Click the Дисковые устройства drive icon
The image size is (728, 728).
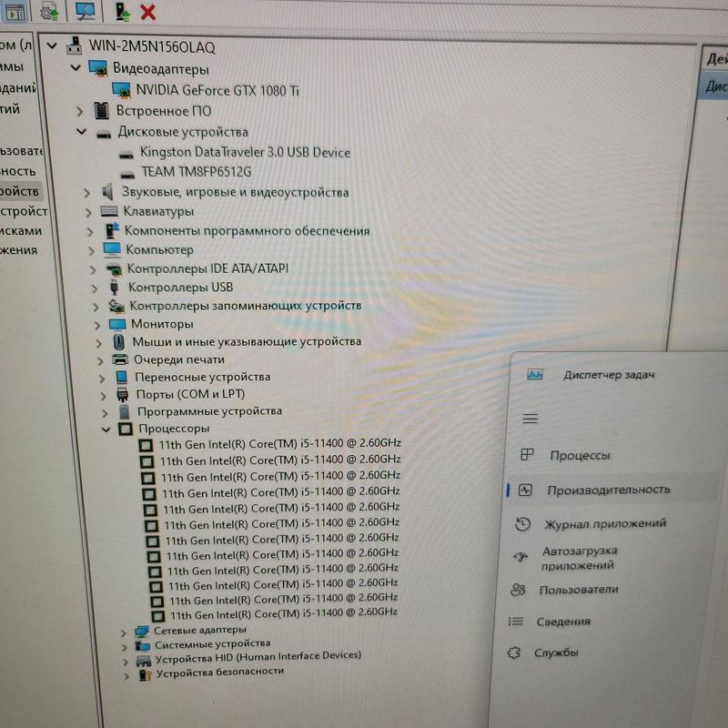[x=104, y=134]
